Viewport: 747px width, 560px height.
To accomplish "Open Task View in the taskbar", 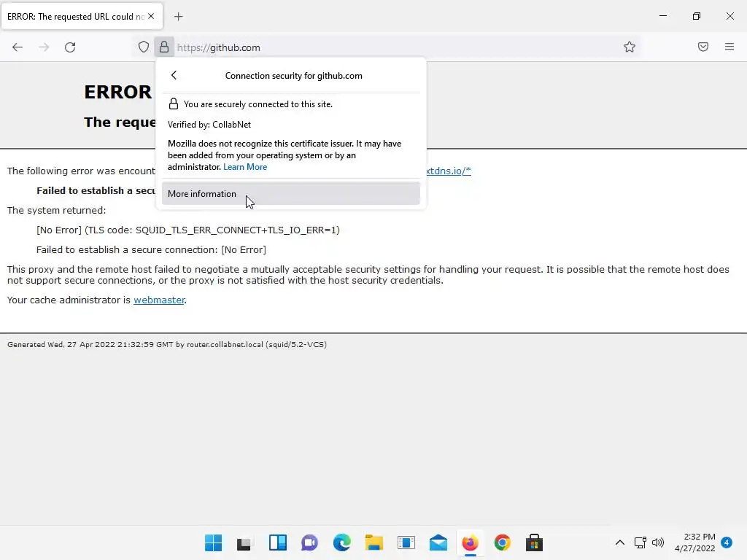I will (x=245, y=542).
